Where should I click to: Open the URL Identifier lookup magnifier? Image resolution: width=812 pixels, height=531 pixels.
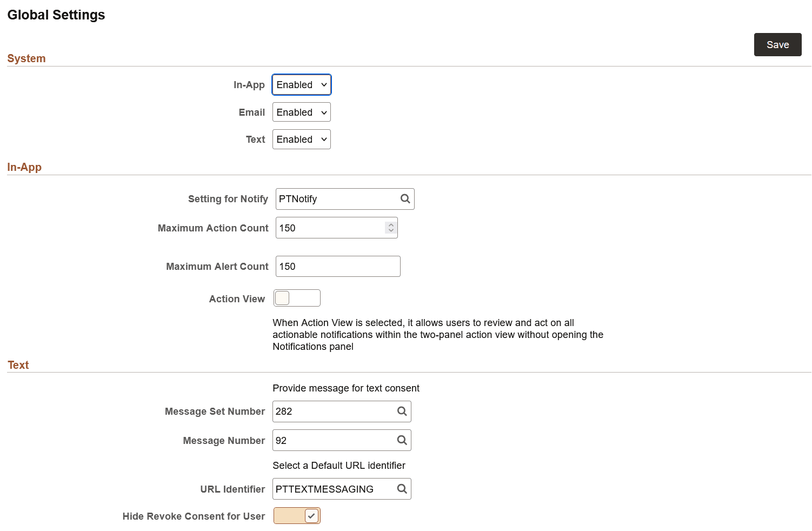tap(402, 488)
